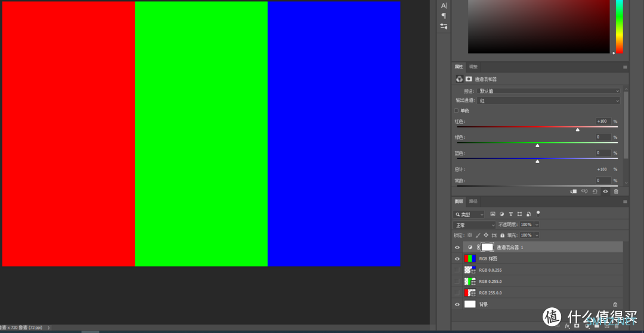Filter layers by adjustment layers icon
The width and height of the screenshot is (644, 333).
point(502,214)
